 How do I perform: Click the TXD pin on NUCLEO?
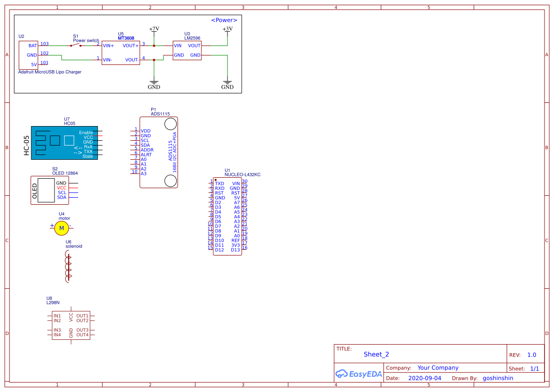[x=219, y=183]
